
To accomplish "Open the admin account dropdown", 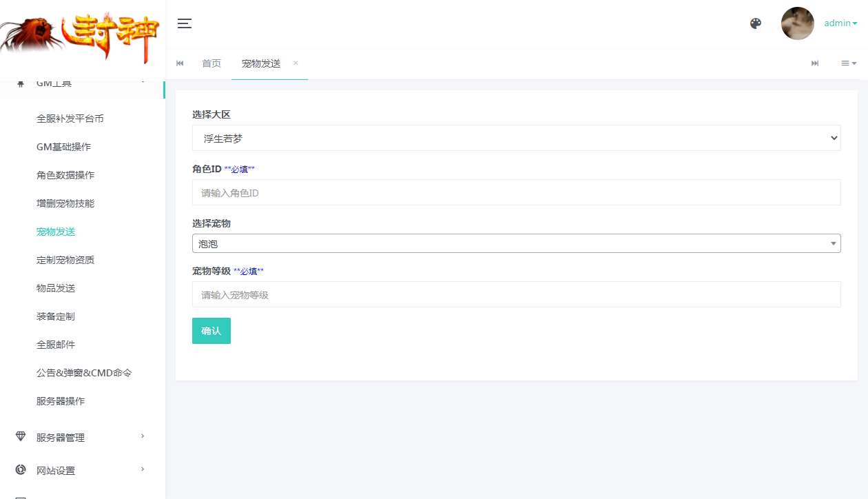I will [x=839, y=23].
